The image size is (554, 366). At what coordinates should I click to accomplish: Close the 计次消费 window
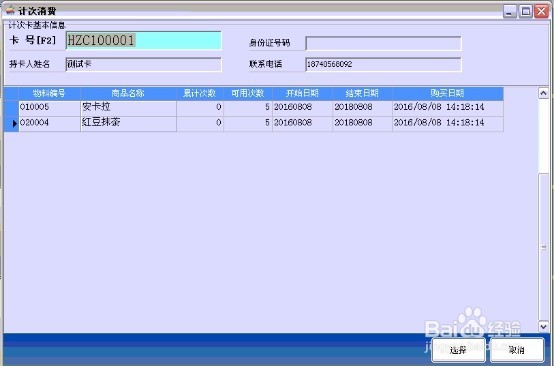pos(541,12)
